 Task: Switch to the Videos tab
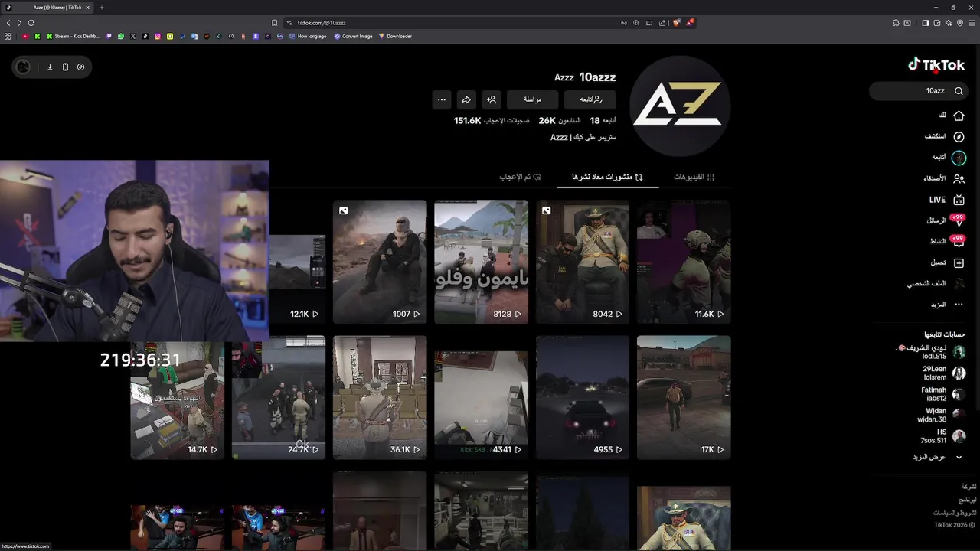(x=694, y=177)
